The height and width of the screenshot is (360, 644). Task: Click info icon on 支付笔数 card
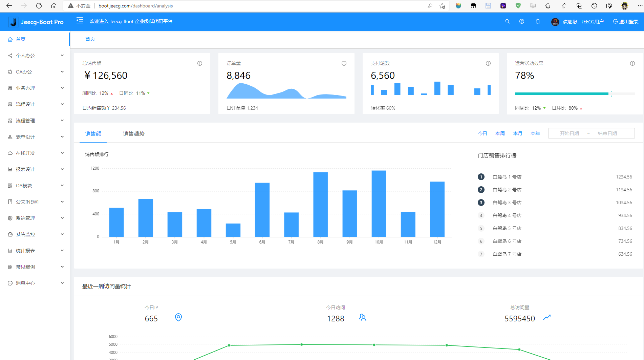[488, 63]
